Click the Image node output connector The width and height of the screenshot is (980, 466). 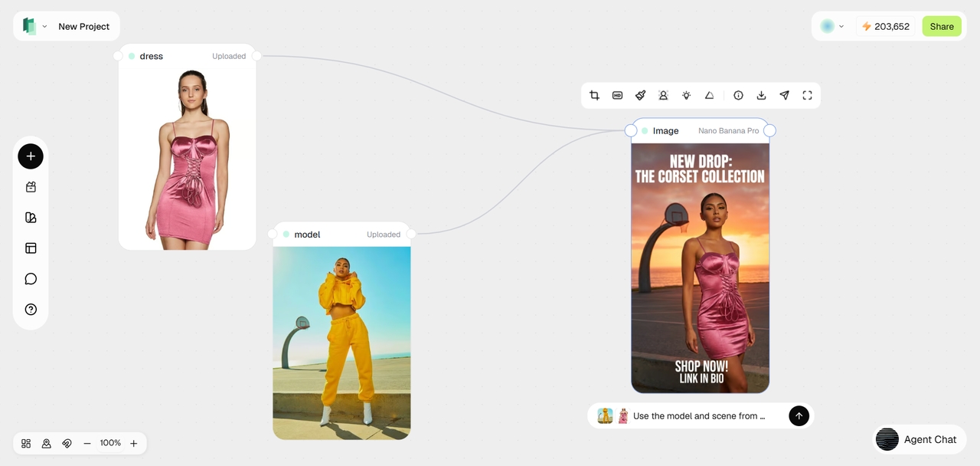770,131
